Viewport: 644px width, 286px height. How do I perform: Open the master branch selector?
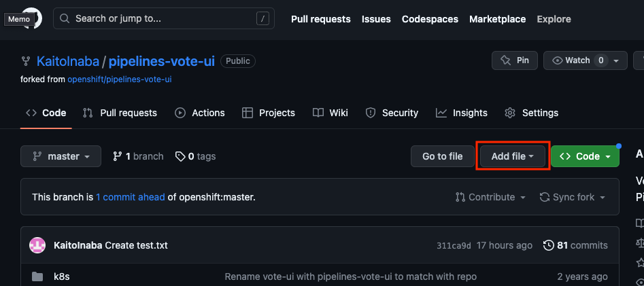coord(61,156)
